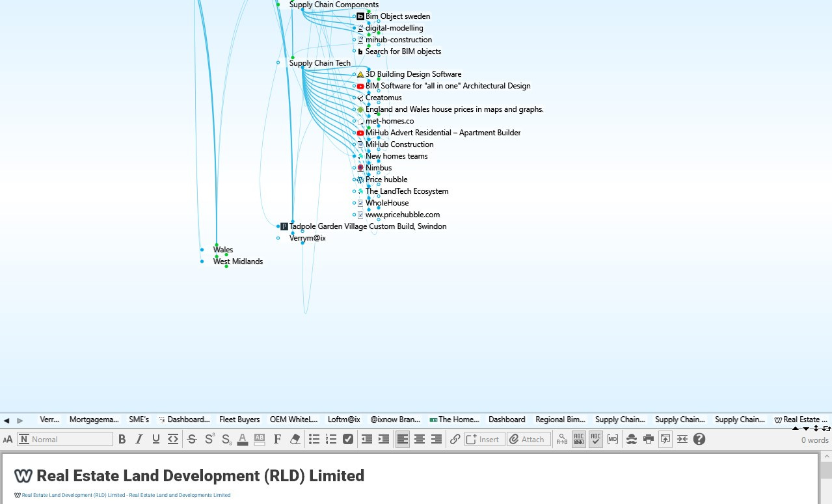This screenshot has height=504, width=832.
Task: Align notes text left
Action: pyautogui.click(x=403, y=440)
